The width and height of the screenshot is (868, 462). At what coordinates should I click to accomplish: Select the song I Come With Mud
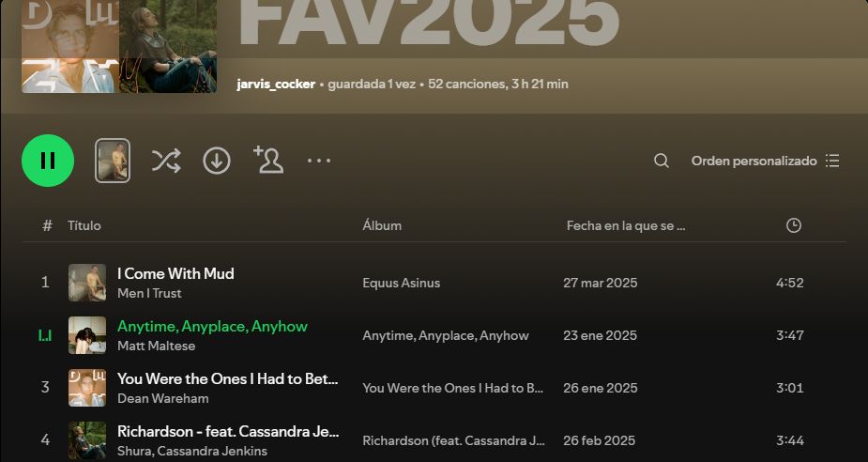175,273
